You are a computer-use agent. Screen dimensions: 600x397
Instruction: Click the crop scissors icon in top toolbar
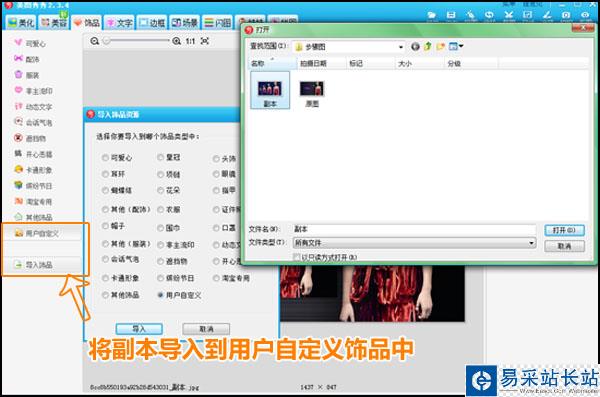[x=509, y=15]
